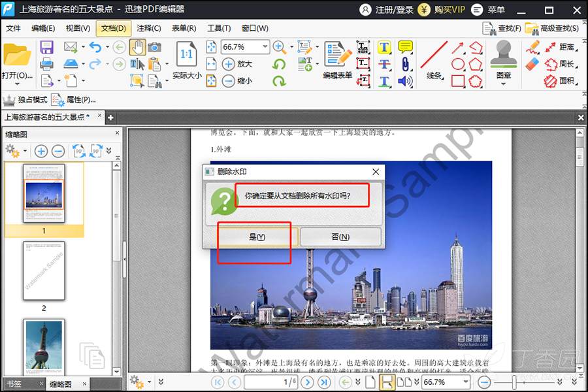Toggle 独占模式 exclusive mode
The image size is (588, 392).
tap(25, 100)
